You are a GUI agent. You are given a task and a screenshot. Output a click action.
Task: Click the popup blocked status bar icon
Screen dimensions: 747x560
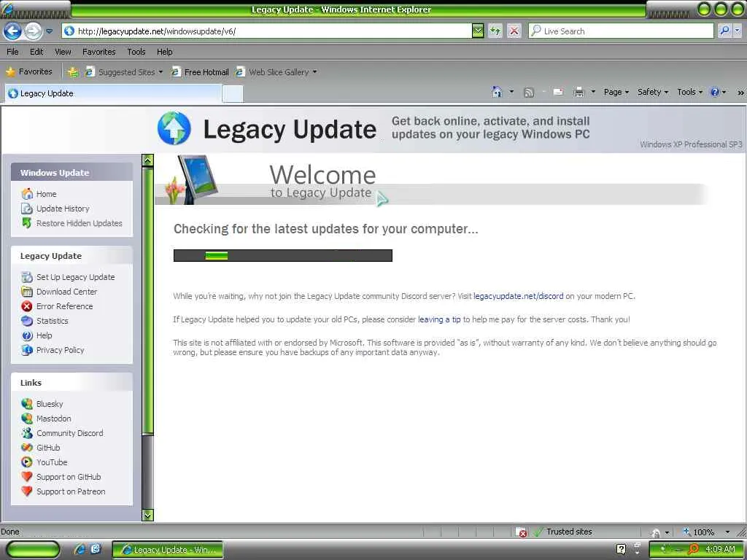click(522, 532)
